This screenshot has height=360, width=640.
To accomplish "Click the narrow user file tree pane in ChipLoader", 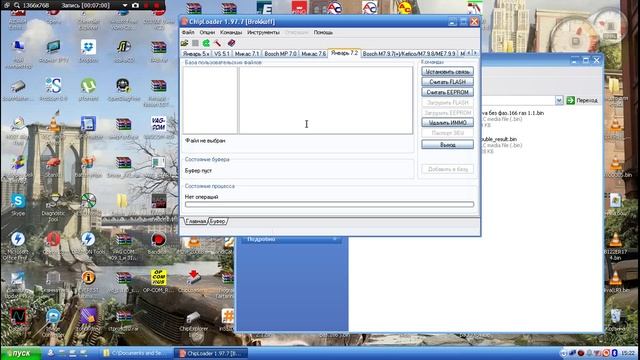I will pyautogui.click(x=210, y=100).
